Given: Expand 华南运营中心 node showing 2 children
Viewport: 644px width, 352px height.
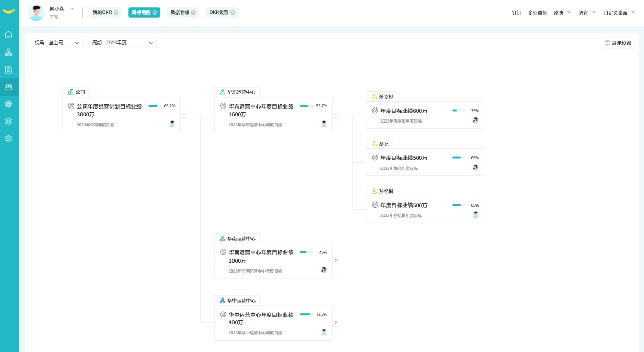Looking at the screenshot, I should click(336, 261).
